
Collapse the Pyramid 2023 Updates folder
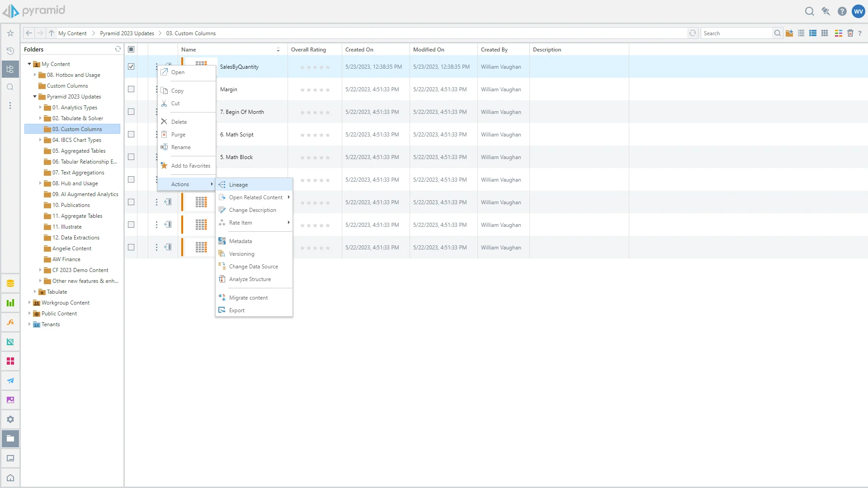35,97
